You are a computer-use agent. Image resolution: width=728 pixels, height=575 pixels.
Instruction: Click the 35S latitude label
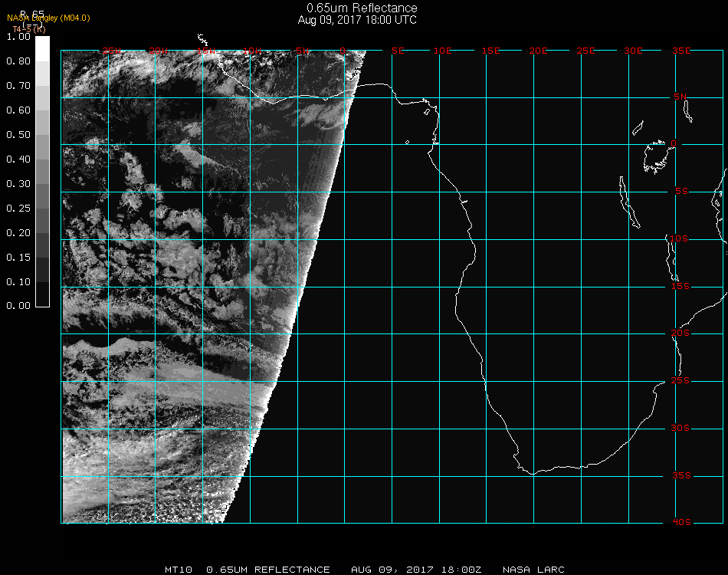(681, 476)
